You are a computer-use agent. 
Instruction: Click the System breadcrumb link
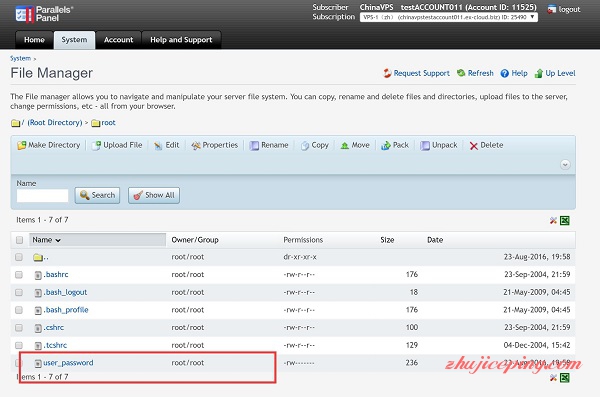(x=20, y=58)
